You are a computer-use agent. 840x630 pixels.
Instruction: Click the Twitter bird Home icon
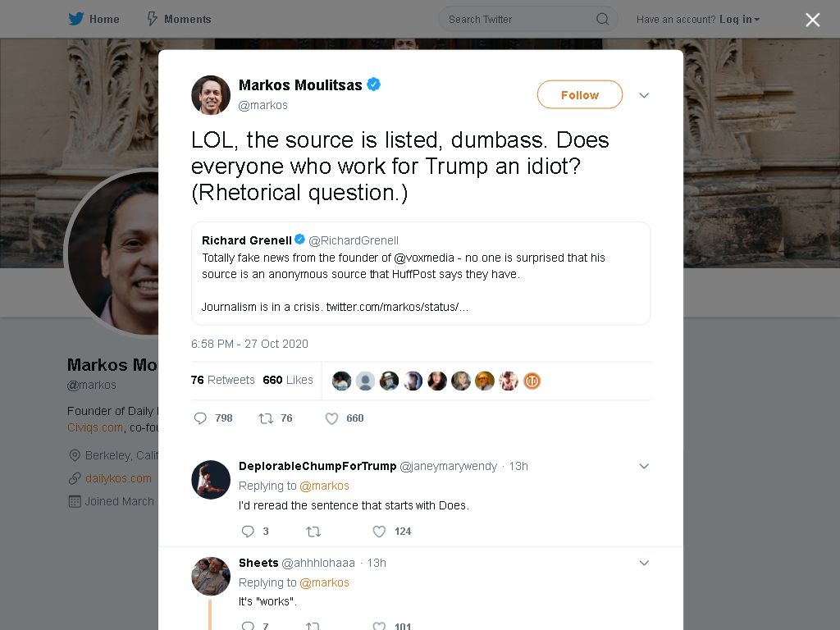[76, 20]
